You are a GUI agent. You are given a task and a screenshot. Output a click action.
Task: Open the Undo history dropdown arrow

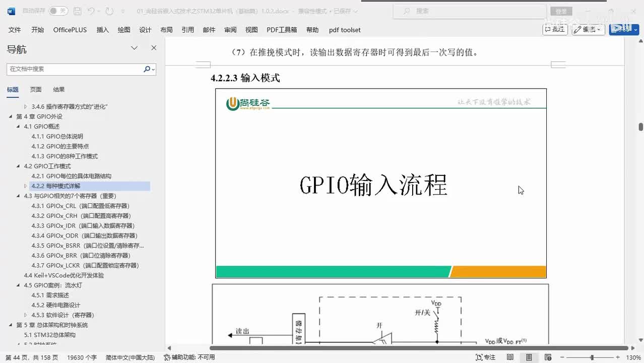[x=99, y=11]
